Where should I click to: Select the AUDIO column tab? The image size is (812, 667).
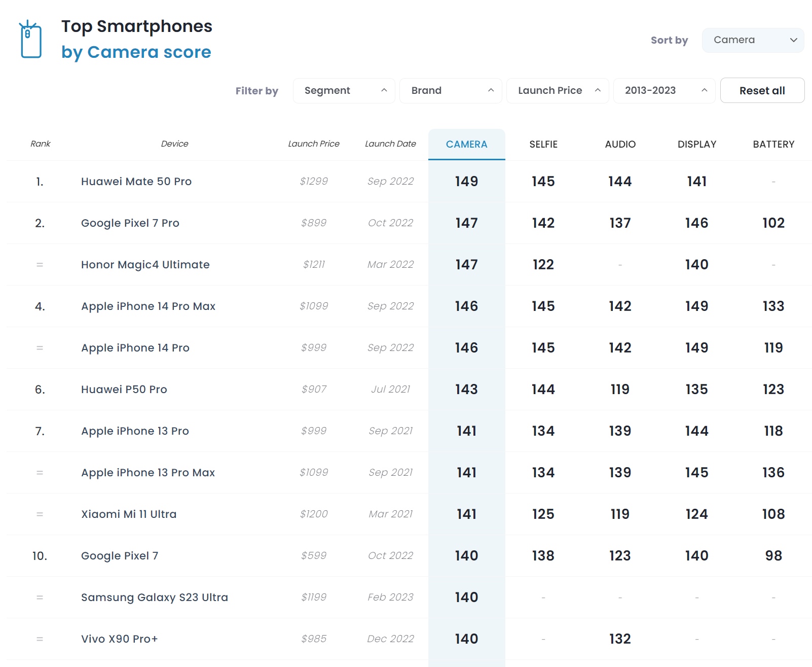[x=620, y=145]
